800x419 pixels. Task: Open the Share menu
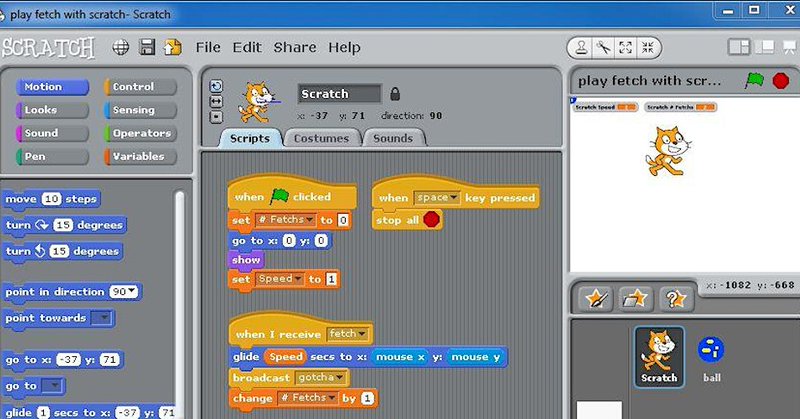coord(295,47)
